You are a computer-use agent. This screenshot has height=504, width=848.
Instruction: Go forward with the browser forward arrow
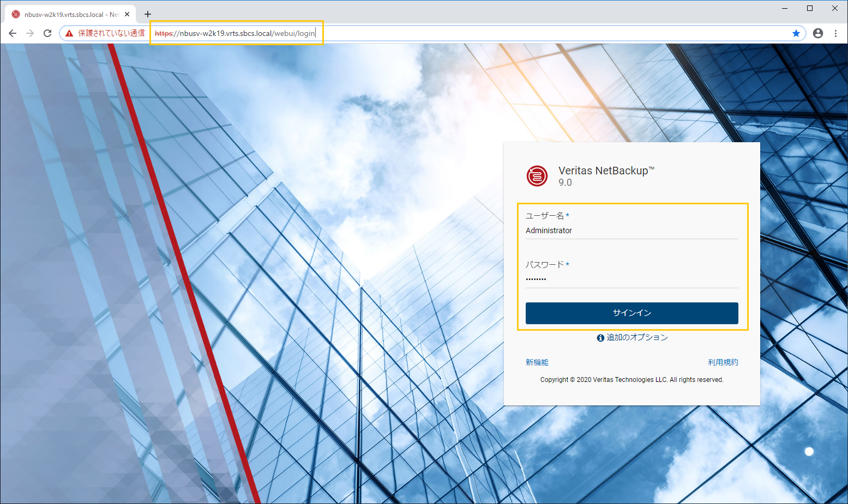point(30,33)
